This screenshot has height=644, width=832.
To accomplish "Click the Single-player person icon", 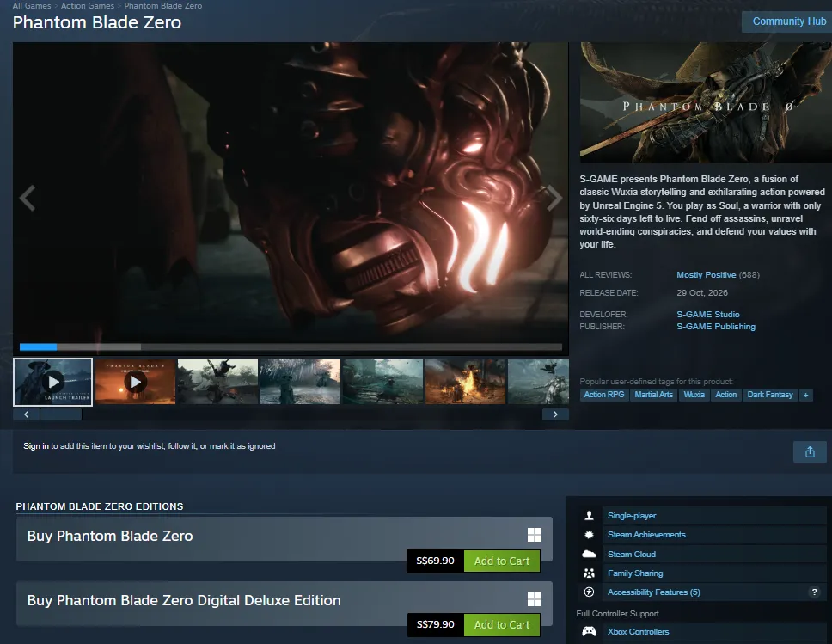I will [589, 516].
